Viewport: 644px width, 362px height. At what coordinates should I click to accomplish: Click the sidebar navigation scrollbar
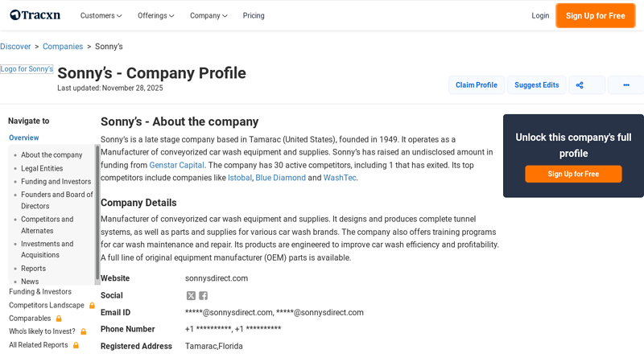click(97, 211)
